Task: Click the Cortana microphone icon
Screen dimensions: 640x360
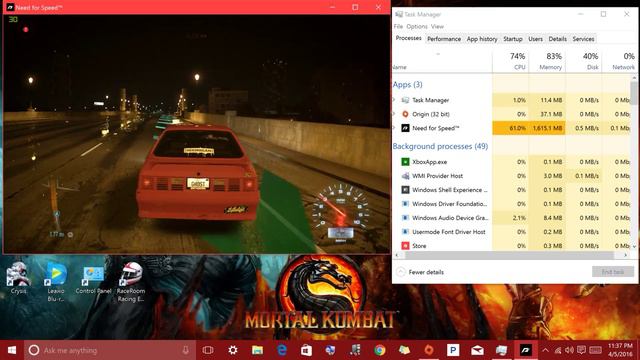Action: pos(185,350)
